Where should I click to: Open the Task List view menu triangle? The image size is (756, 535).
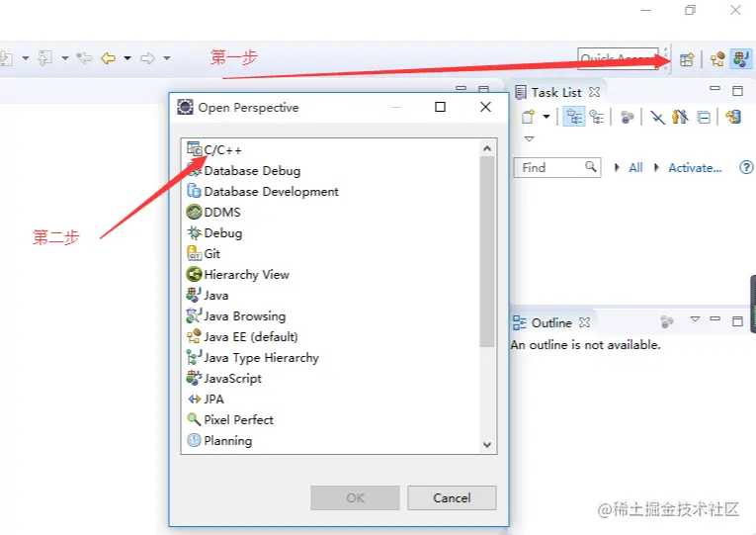[x=529, y=138]
